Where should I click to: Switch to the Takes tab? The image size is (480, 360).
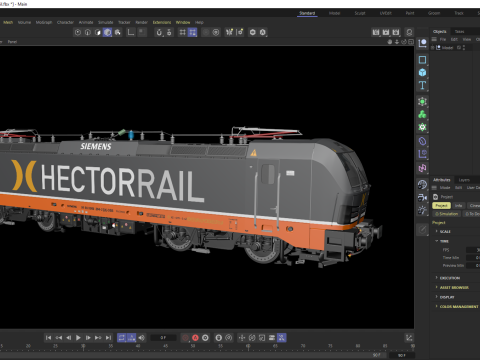pos(459,31)
